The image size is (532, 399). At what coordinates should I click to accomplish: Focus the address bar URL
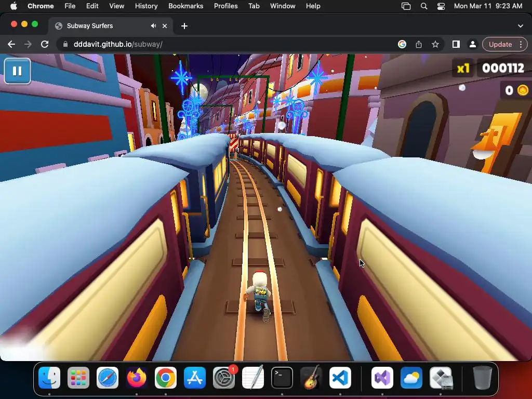[x=118, y=44]
